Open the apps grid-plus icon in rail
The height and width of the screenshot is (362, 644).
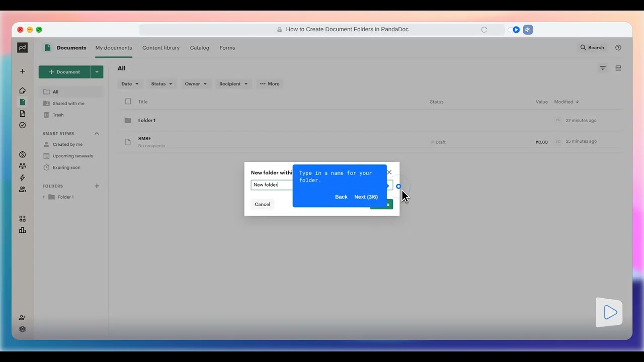(23, 219)
